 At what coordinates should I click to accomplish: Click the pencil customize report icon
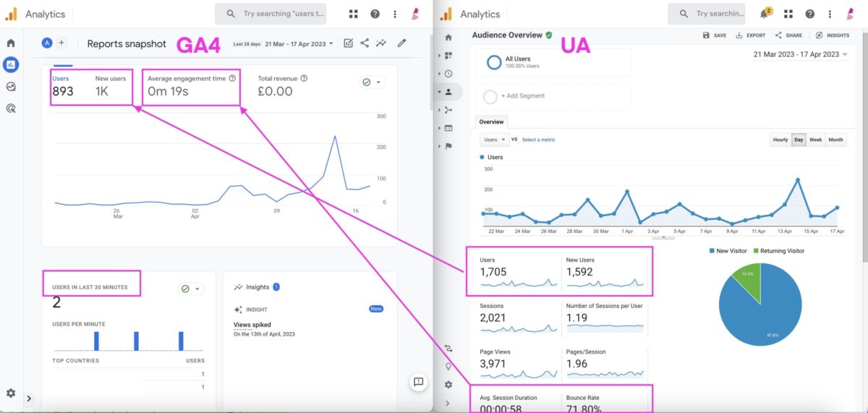point(401,43)
